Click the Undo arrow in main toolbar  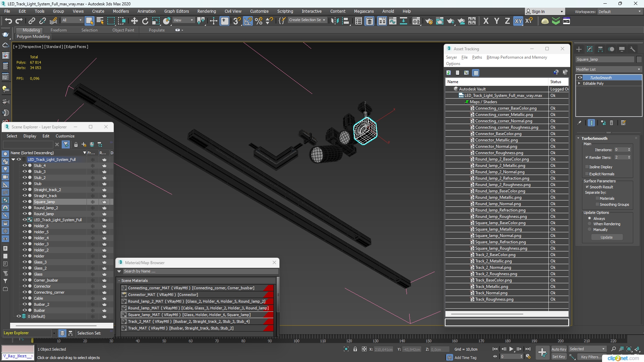coord(8,21)
